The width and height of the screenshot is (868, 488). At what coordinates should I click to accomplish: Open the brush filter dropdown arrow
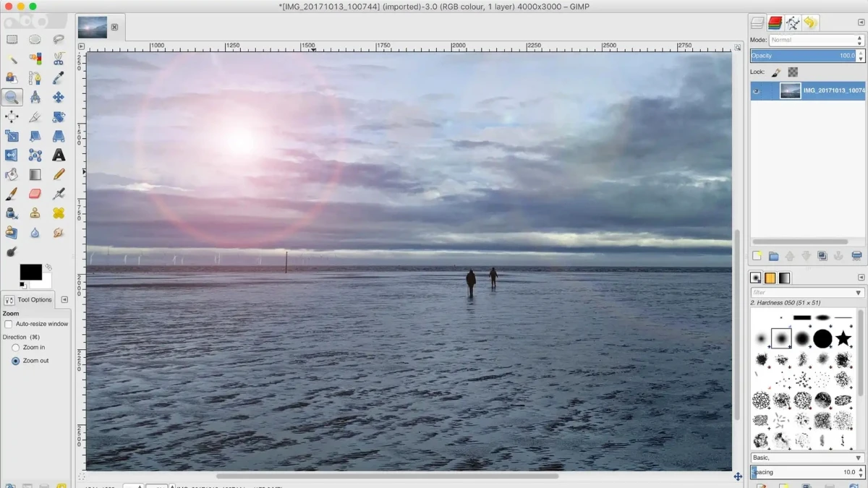859,293
